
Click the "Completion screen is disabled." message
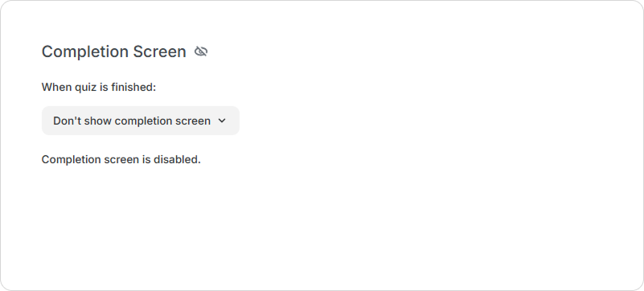pyautogui.click(x=121, y=159)
